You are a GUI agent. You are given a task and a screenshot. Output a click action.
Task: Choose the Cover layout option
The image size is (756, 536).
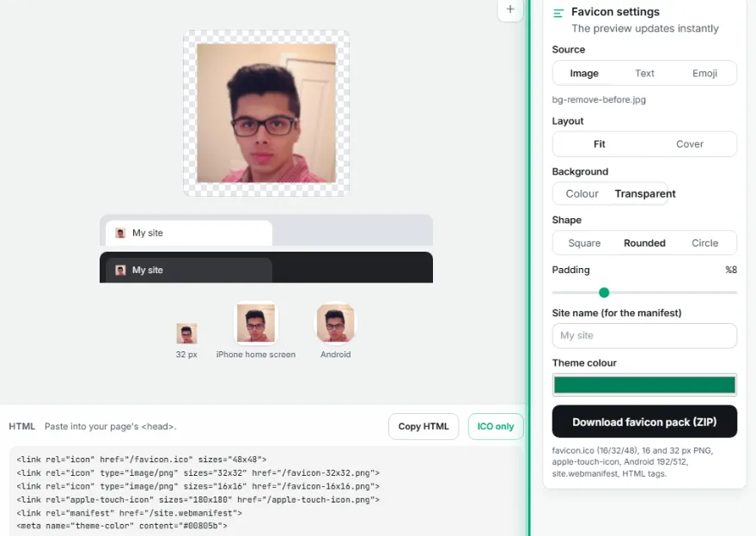(x=690, y=144)
